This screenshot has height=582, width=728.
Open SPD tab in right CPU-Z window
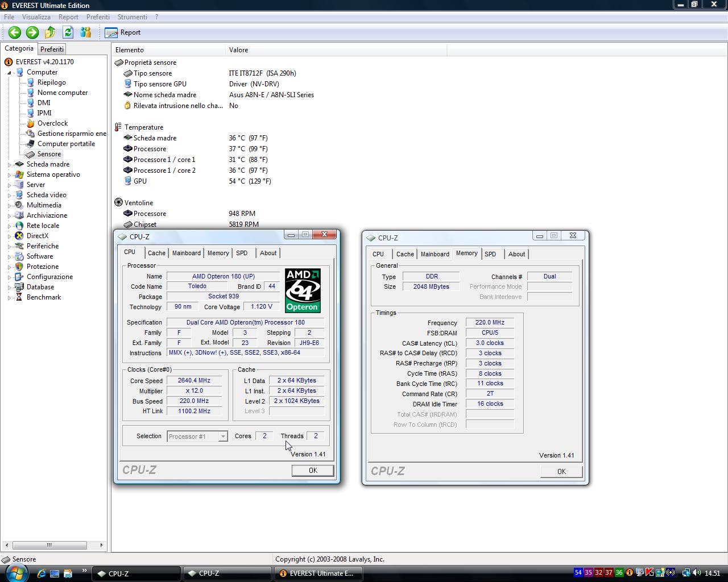point(490,255)
